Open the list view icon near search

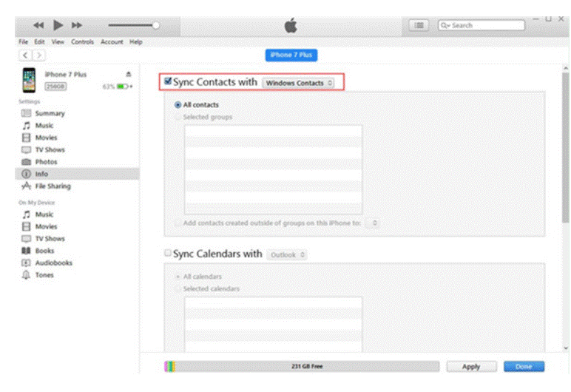[419, 25]
